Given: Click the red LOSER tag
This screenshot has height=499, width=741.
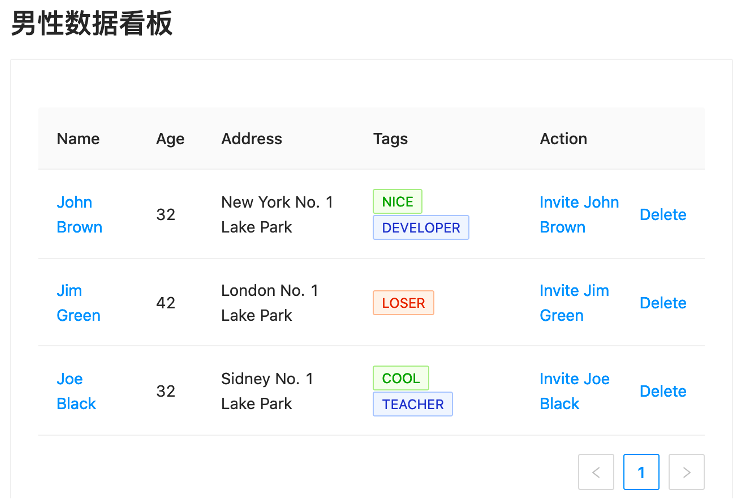Looking at the screenshot, I should (403, 303).
